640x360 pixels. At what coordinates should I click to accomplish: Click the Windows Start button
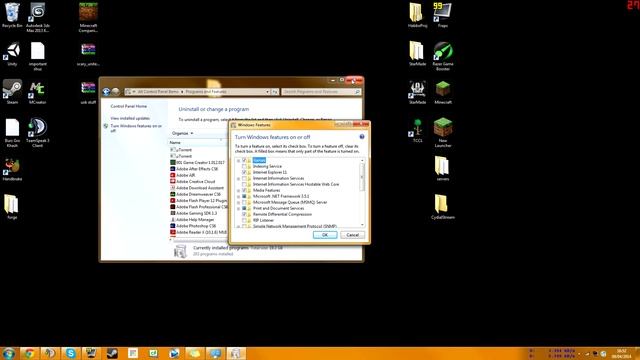[9, 353]
